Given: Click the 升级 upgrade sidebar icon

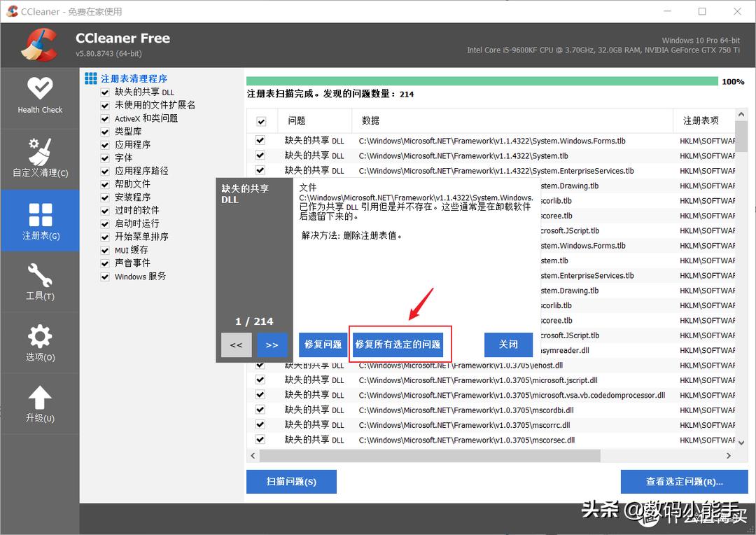Looking at the screenshot, I should 40,403.
